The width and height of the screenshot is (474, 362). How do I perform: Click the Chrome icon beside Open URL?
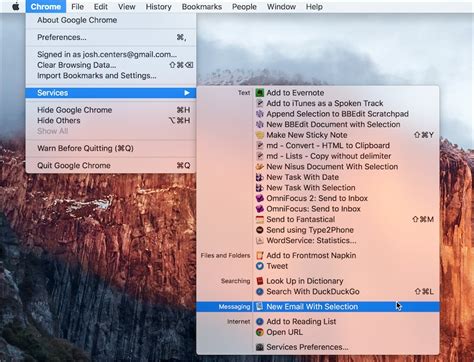pyautogui.click(x=260, y=332)
